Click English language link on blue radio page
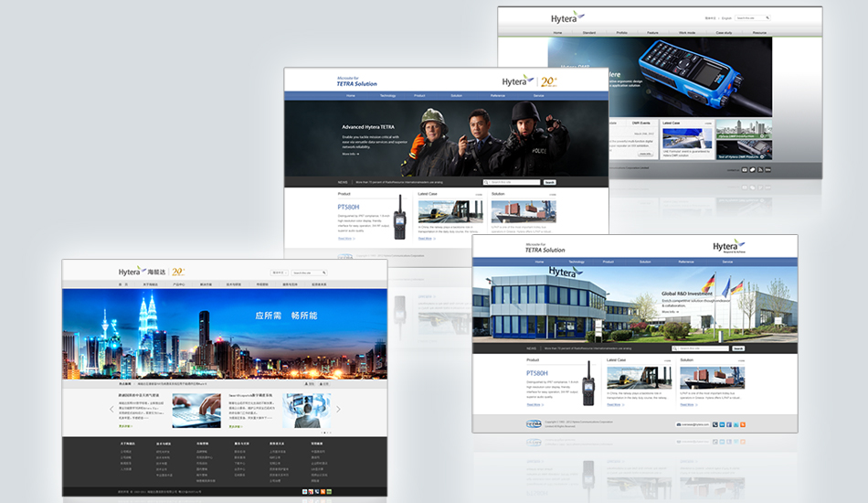The height and width of the screenshot is (503, 868). click(x=727, y=17)
